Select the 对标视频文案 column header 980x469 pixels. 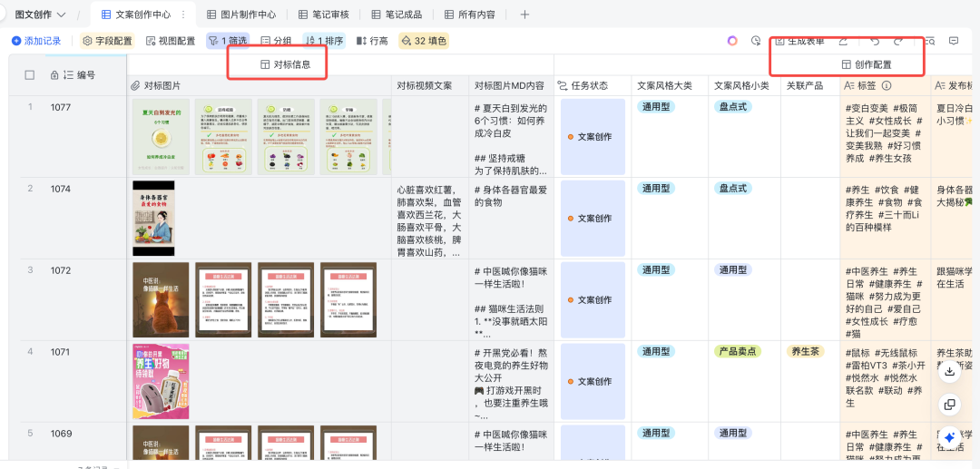pyautogui.click(x=430, y=85)
